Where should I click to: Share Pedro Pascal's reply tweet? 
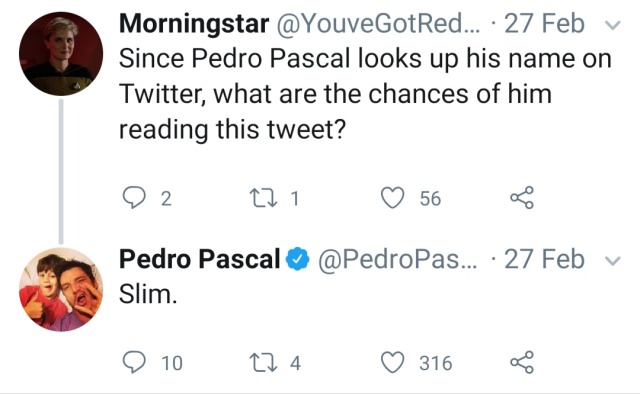coord(522,362)
